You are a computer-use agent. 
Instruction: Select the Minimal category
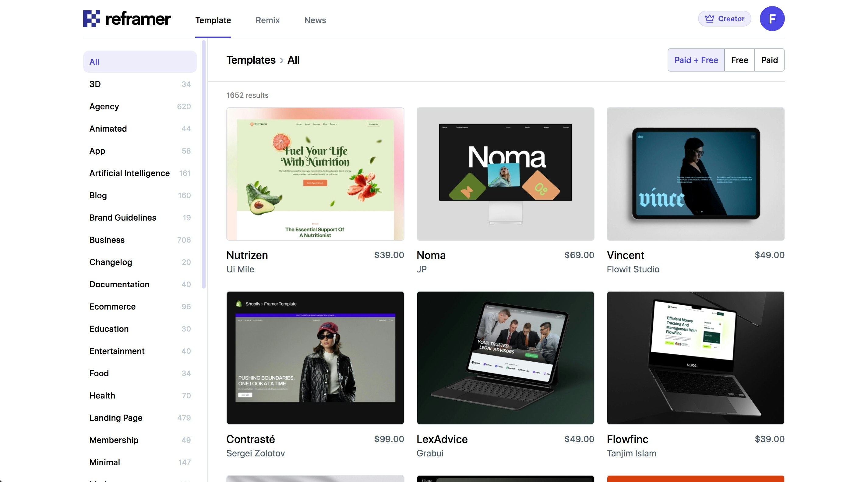tap(140, 462)
